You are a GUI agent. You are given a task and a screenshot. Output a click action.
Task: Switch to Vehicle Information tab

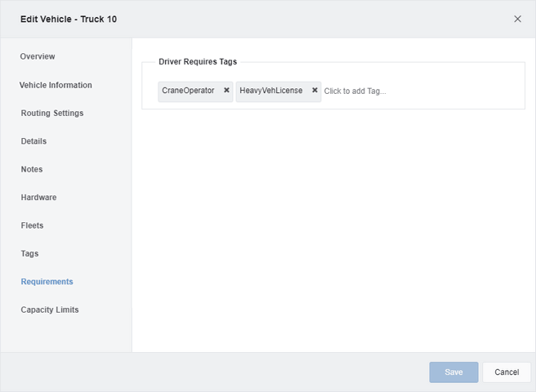[56, 85]
